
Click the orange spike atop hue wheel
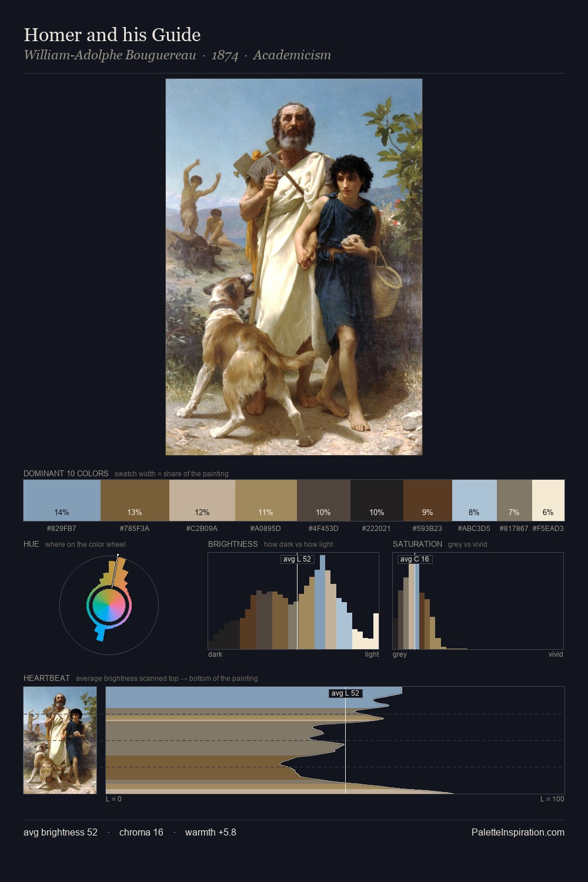pos(121,572)
